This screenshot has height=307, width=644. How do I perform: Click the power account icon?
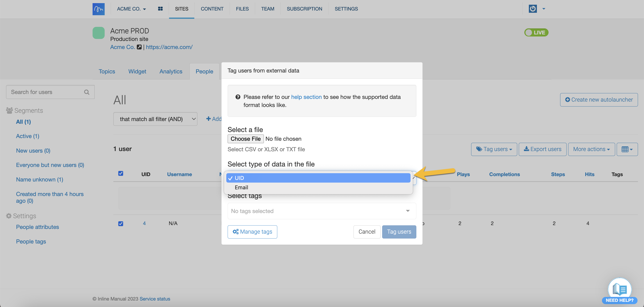pyautogui.click(x=532, y=9)
